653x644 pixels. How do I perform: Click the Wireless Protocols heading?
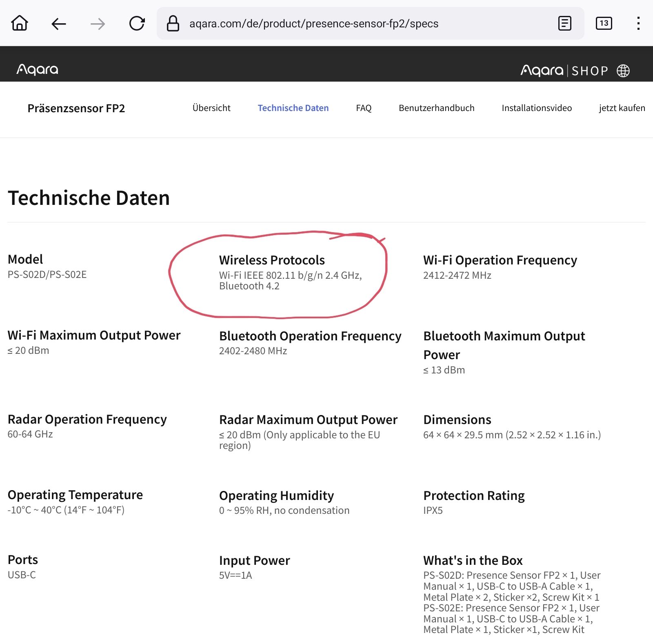click(272, 260)
